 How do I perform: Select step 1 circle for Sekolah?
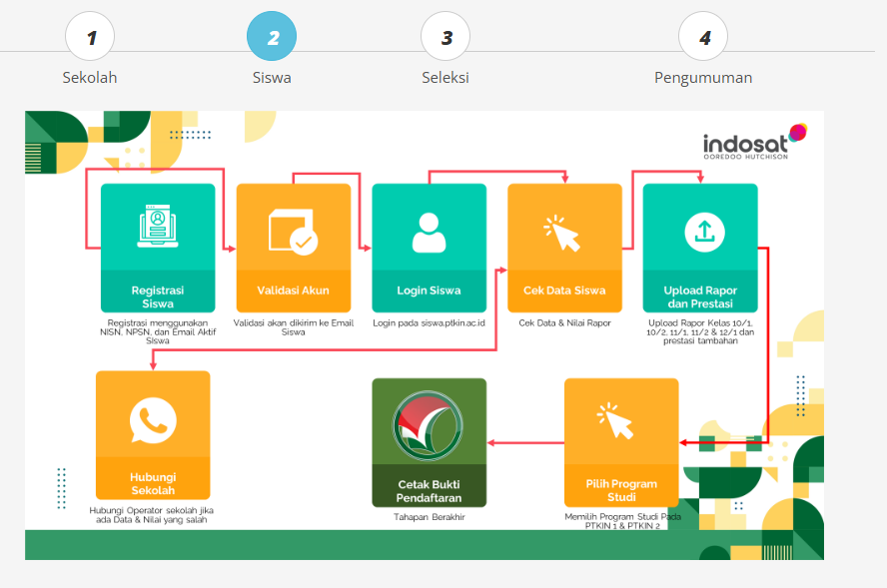[90, 38]
